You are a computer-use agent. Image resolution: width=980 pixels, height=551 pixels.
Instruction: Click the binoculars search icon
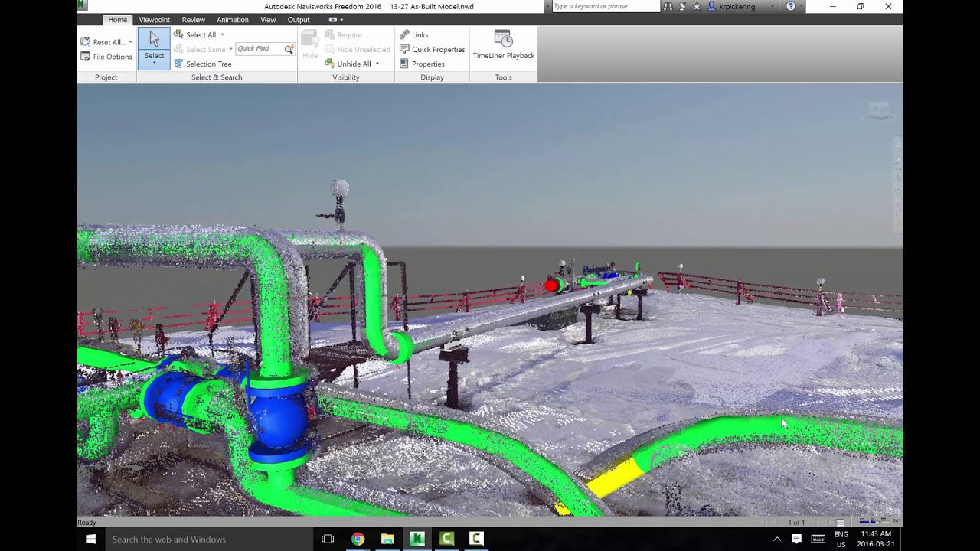[668, 6]
